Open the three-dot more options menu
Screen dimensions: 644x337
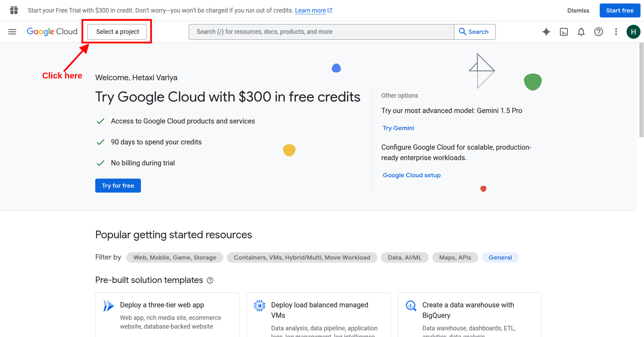click(x=616, y=32)
